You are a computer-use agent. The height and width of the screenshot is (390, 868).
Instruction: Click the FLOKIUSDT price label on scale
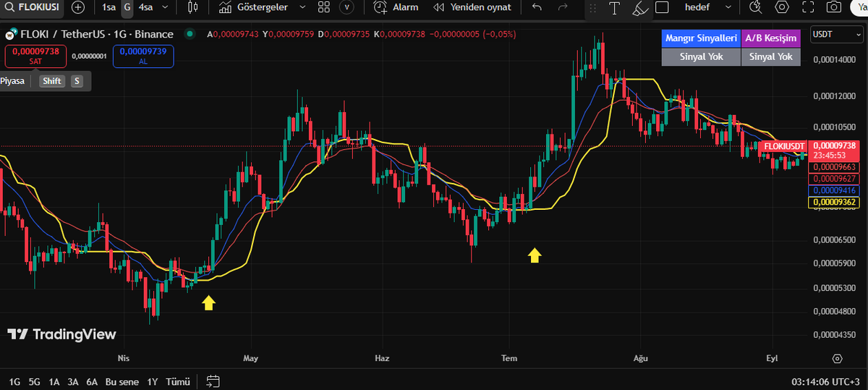[x=783, y=145]
